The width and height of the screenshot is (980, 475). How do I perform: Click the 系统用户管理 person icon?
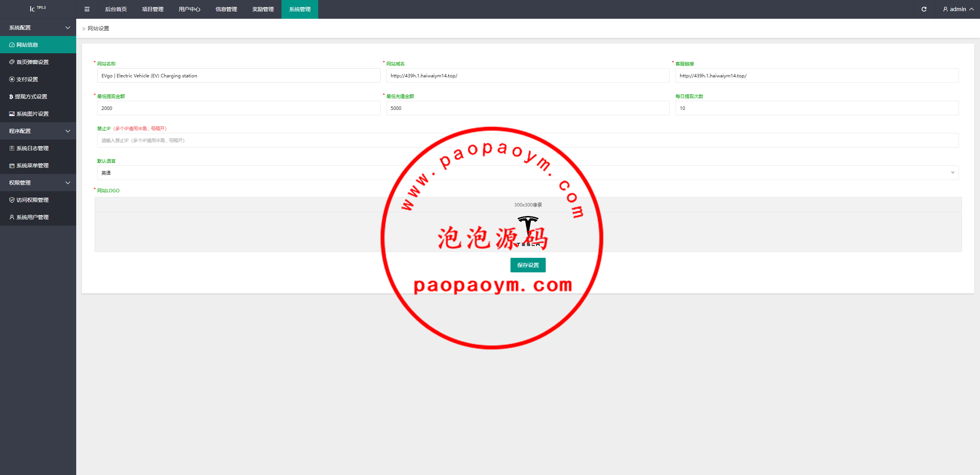(x=12, y=217)
